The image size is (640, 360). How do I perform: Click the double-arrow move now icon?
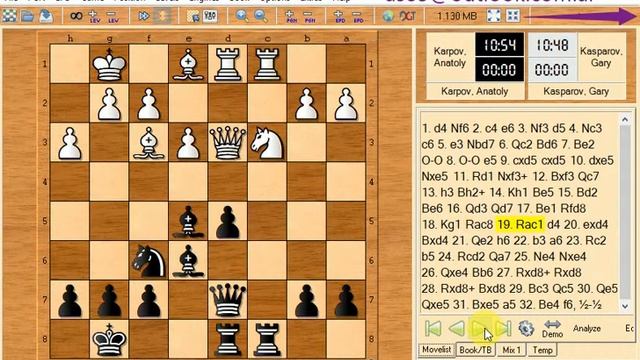pyautogui.click(x=144, y=16)
